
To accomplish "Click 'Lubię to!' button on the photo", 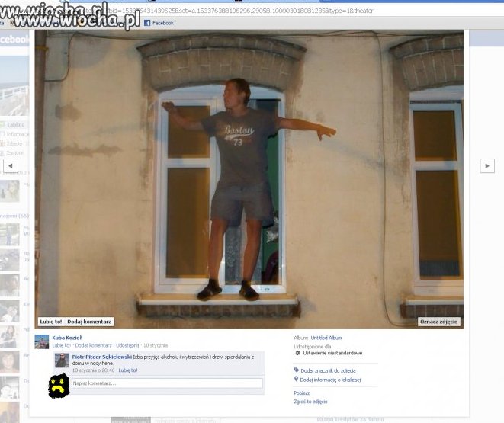I will pos(51,322).
